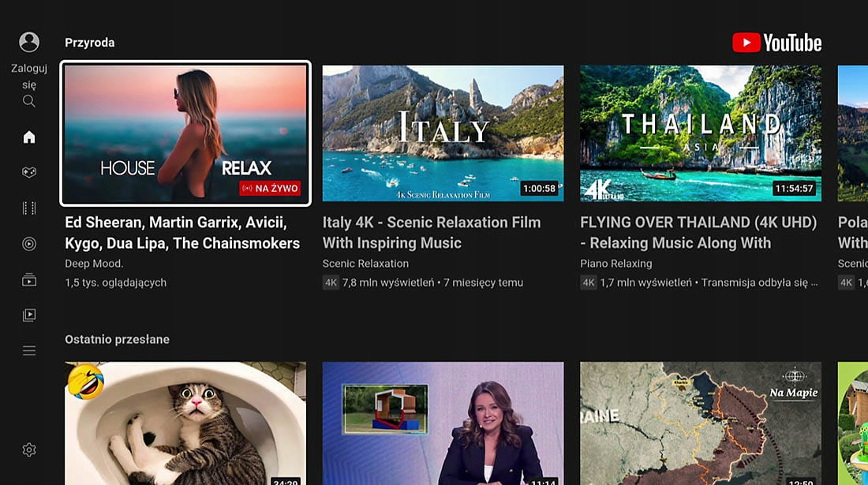Open the Library icon in sidebar
This screenshot has width=868, height=485.
pyautogui.click(x=28, y=315)
